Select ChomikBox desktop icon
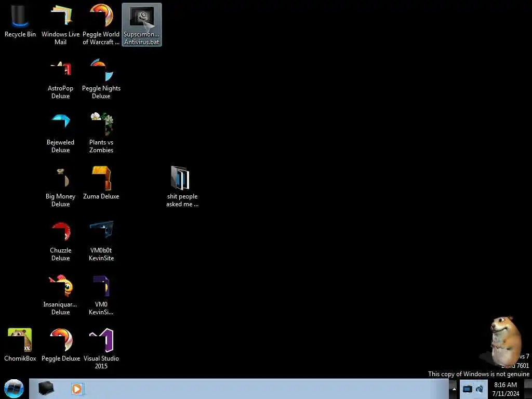This screenshot has width=532, height=399. (x=20, y=345)
